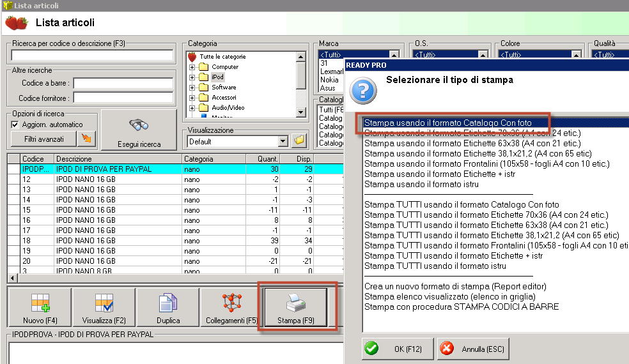Choose Stampa elenco visualizzato (elenco in griglia)
This screenshot has width=629, height=364.
pyautogui.click(x=449, y=297)
